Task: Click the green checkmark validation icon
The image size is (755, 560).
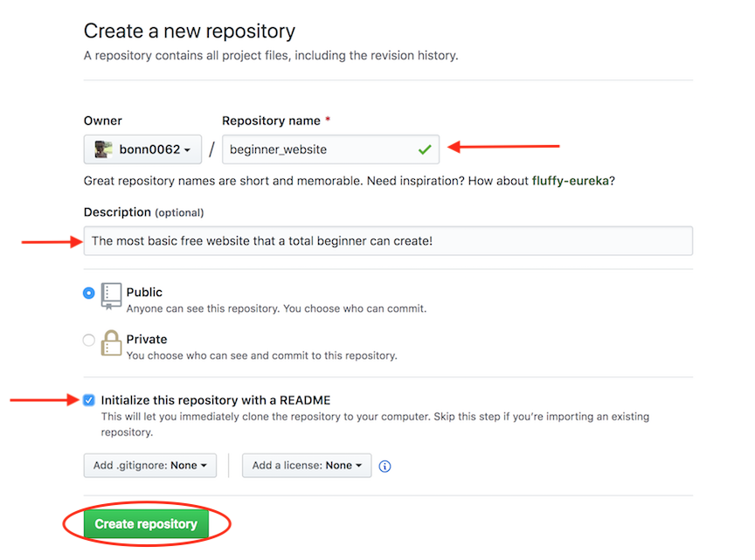Action: (x=425, y=149)
